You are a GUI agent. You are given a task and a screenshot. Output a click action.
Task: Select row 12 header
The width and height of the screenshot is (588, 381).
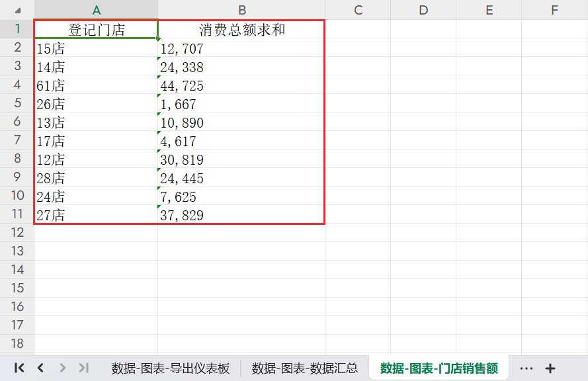17,232
